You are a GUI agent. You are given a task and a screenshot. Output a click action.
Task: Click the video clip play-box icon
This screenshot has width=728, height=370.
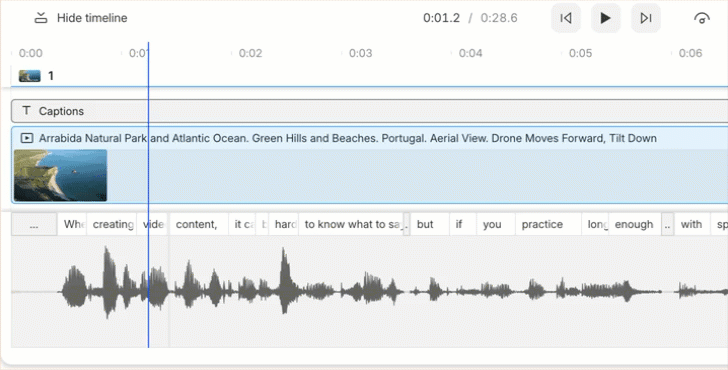(27, 138)
